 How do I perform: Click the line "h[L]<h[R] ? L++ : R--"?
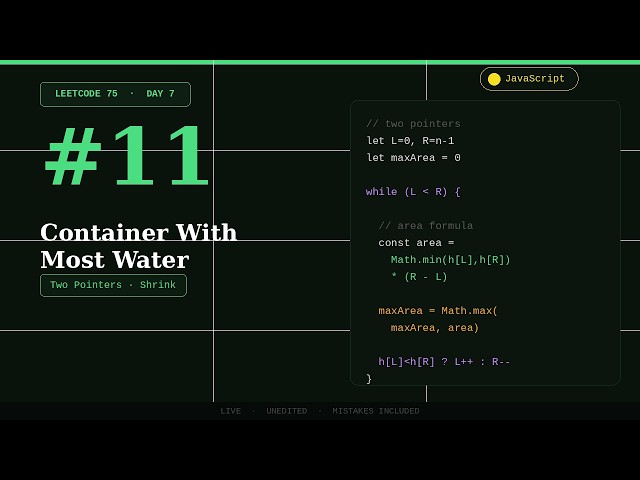[x=444, y=362]
